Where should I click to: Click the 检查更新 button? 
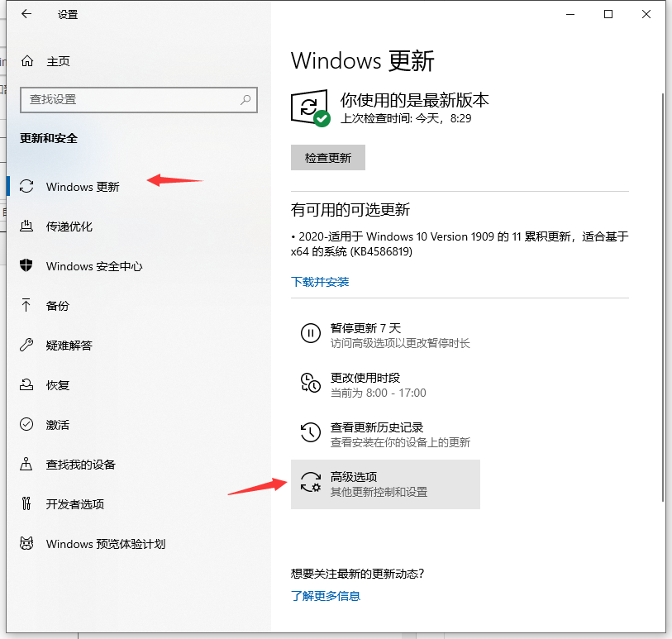328,158
